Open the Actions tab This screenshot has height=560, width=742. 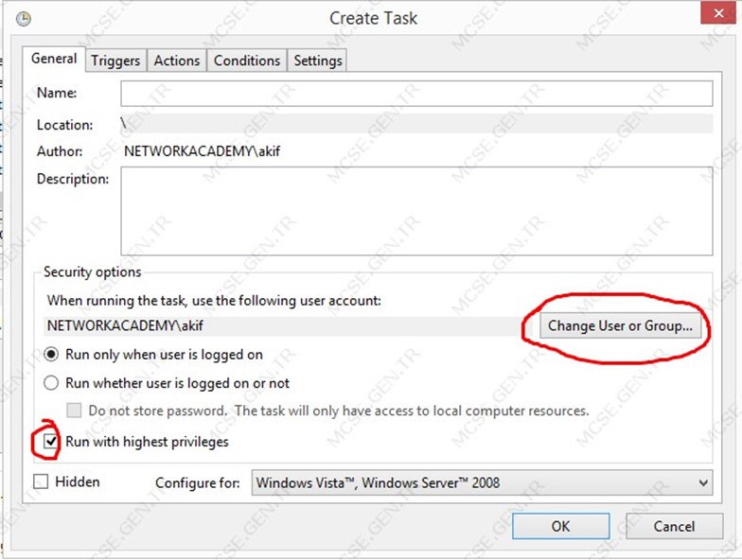point(176,61)
